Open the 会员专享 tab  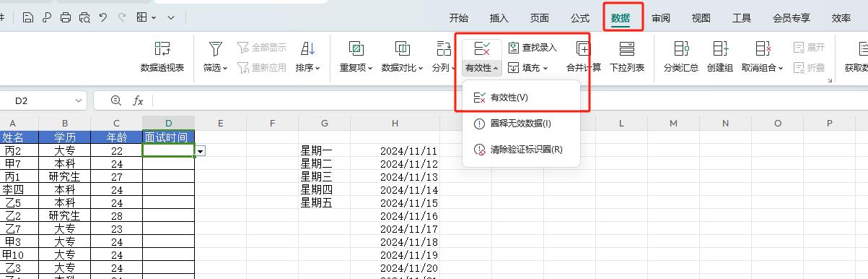pyautogui.click(x=791, y=19)
